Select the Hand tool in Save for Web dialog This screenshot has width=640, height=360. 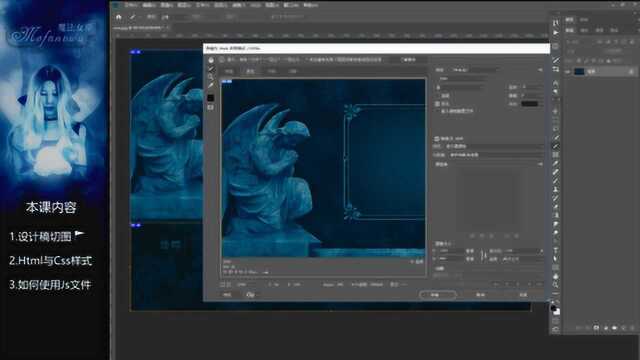point(211,60)
